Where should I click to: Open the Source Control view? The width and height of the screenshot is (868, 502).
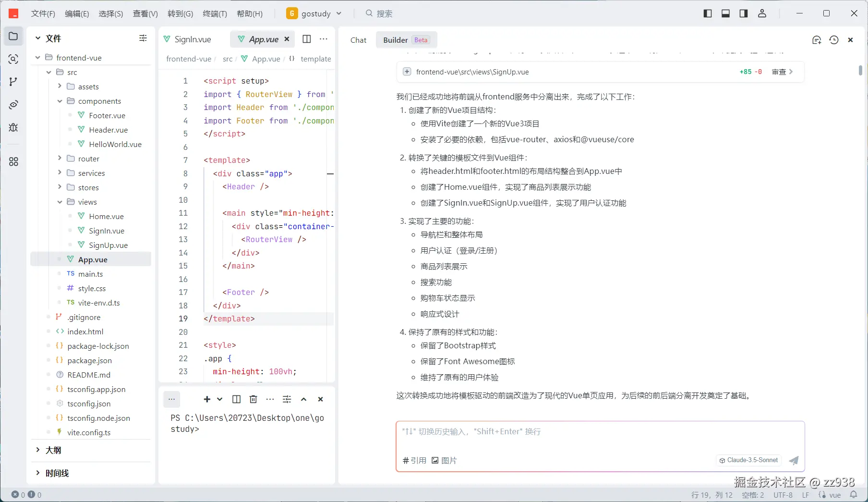pyautogui.click(x=13, y=82)
